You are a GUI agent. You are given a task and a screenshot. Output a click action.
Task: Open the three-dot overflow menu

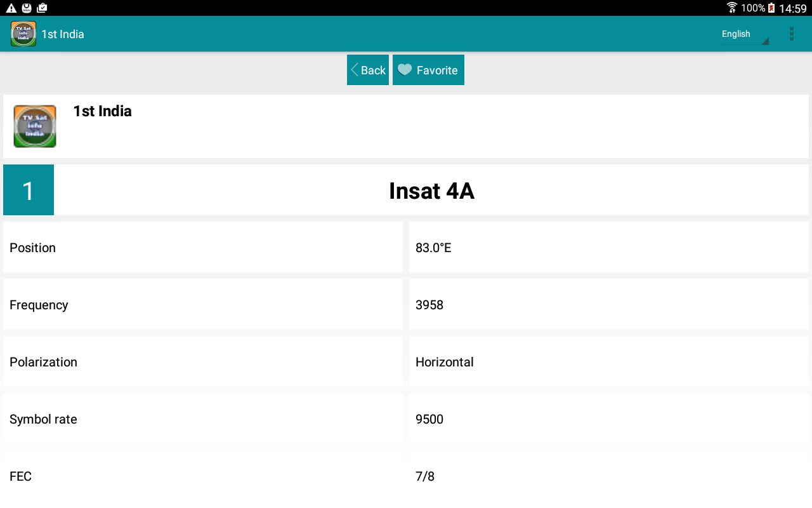[x=791, y=34]
